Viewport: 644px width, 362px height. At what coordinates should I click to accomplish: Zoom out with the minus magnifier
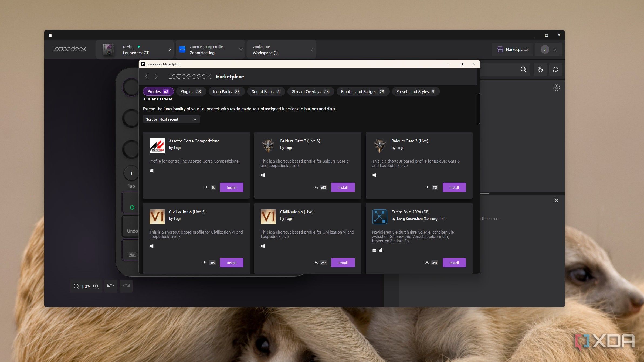[x=76, y=286]
